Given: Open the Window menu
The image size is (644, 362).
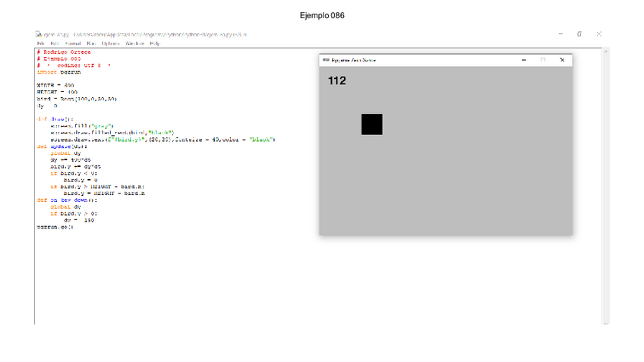Looking at the screenshot, I should [x=134, y=43].
